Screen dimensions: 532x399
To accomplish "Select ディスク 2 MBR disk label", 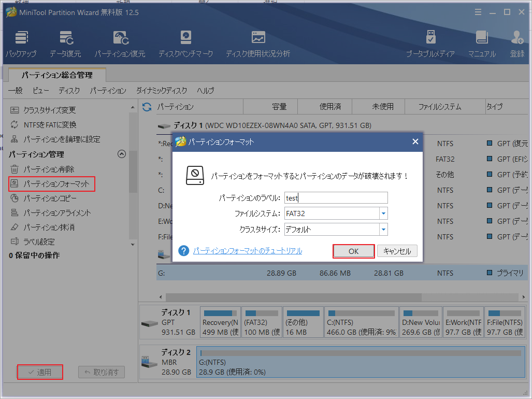I will click(168, 362).
